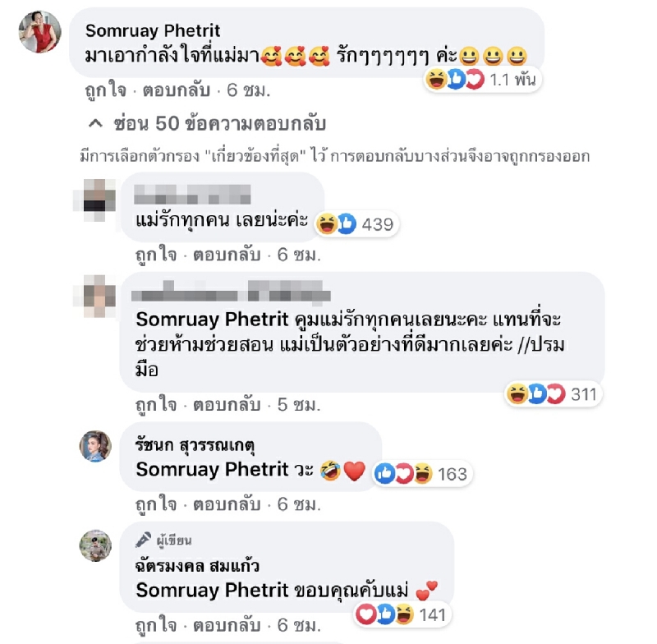This screenshot has width=657, height=644.
Task: Reply to Somruay Phetrit's top comment with ตอบกลับ
Action: (x=177, y=90)
